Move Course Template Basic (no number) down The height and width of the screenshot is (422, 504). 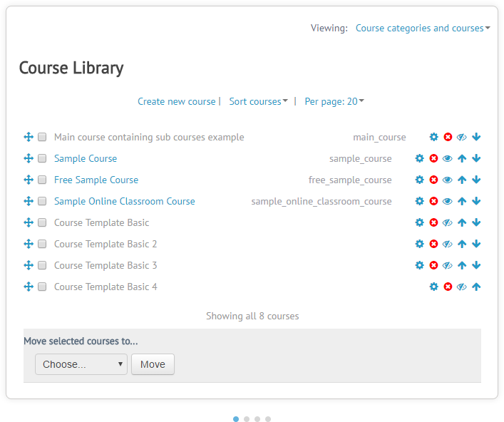(x=476, y=222)
